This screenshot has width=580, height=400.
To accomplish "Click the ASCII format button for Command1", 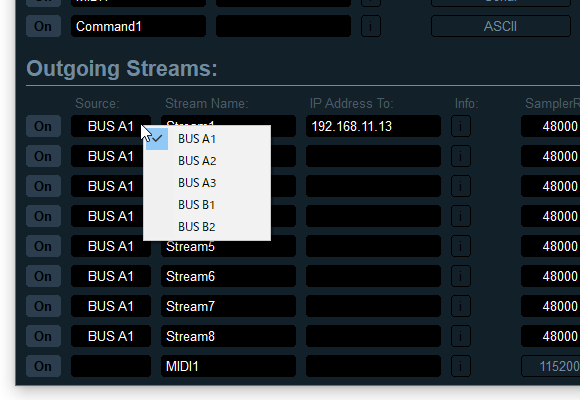I will pos(500,26).
